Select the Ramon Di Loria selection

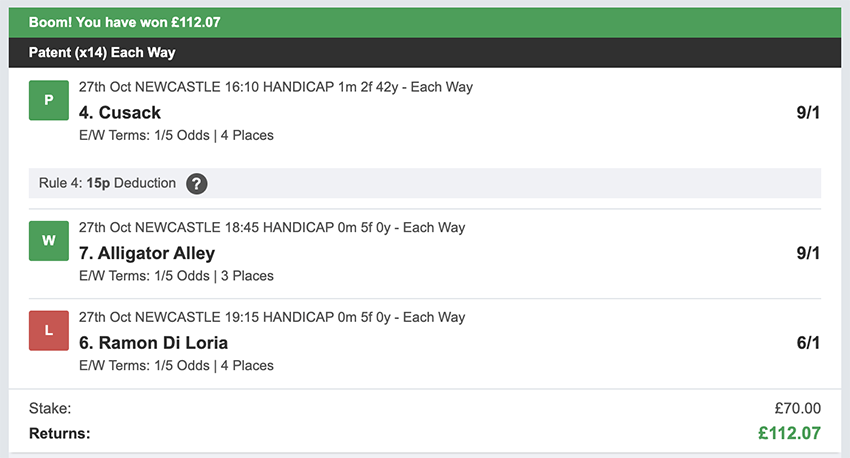[x=153, y=343]
